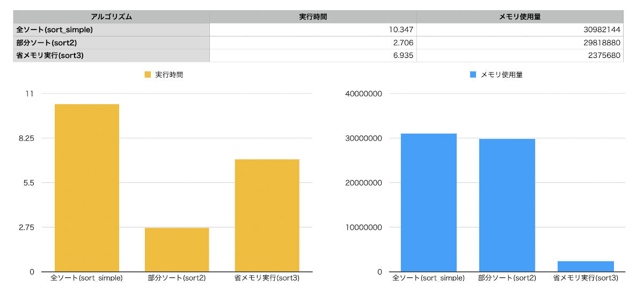Click the shortest yellow bar for 部分ソート

tap(177, 250)
